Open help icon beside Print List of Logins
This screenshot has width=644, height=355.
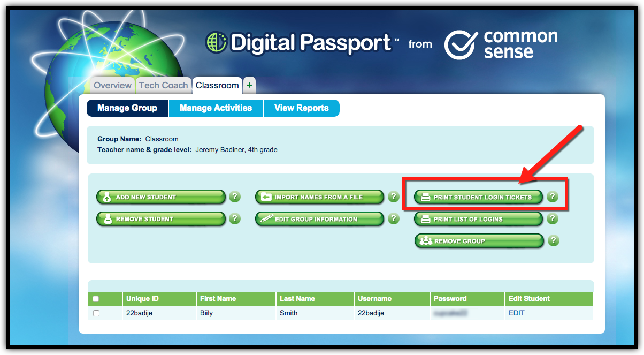pos(553,218)
